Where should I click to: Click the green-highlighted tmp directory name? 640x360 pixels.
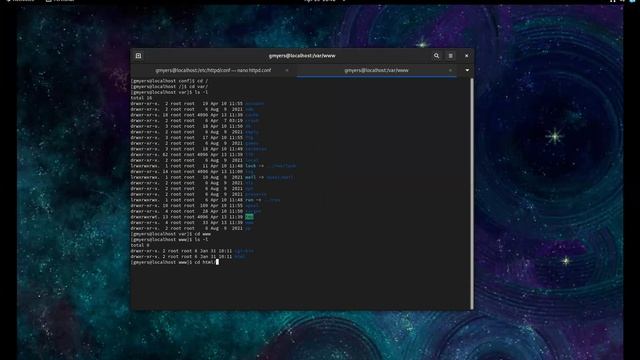coord(249,217)
